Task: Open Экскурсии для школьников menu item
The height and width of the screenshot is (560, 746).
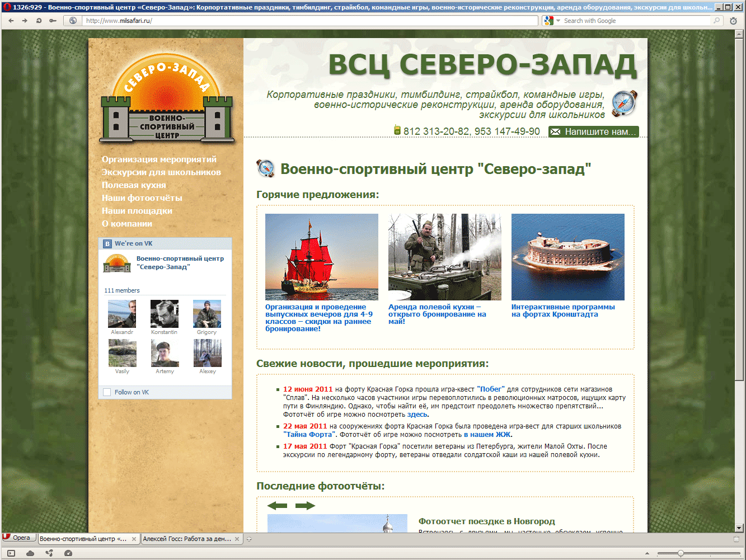Action: [161, 172]
